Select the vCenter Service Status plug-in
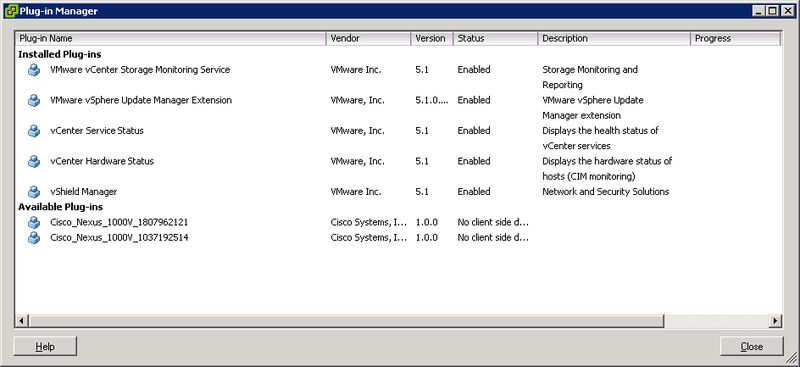The image size is (800, 367). click(x=97, y=131)
